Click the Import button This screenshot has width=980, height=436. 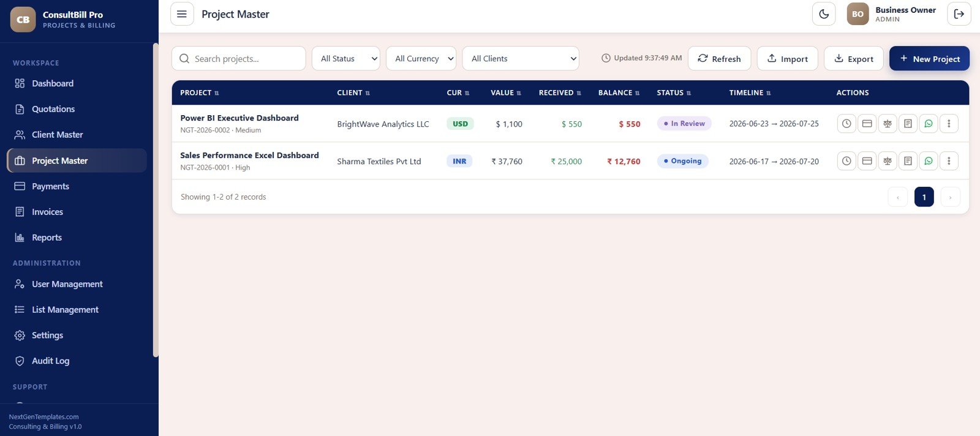788,59
